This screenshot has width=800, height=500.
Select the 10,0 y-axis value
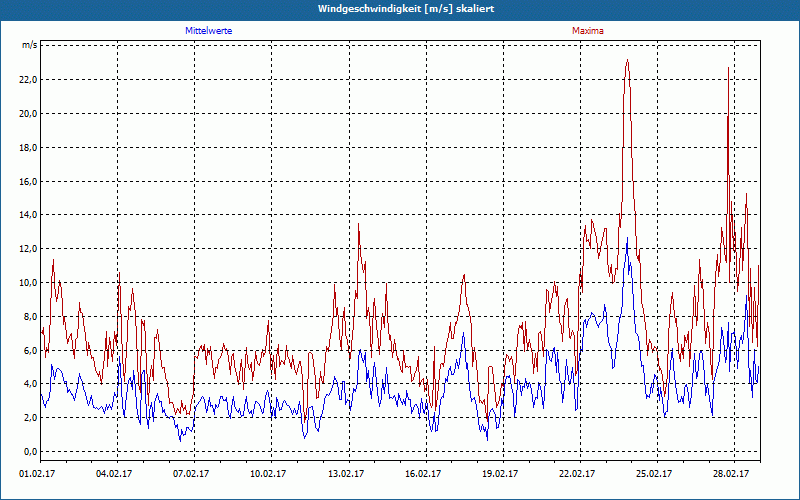[x=29, y=283]
